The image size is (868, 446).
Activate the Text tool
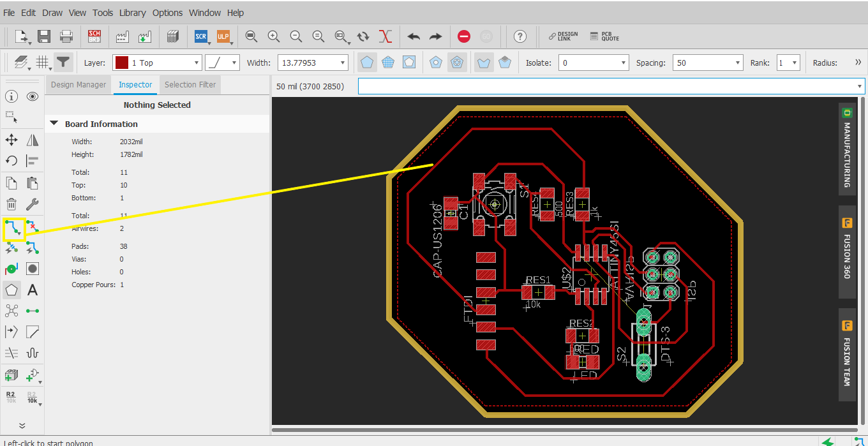pos(33,290)
